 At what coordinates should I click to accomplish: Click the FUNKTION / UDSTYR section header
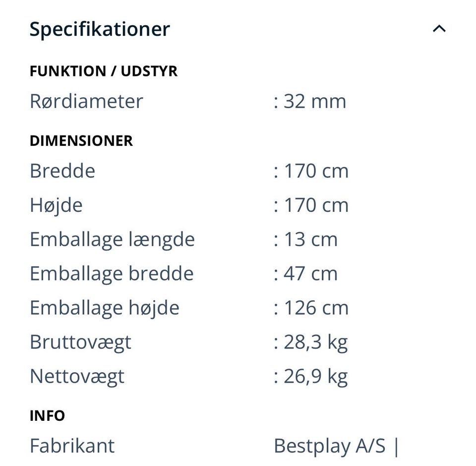click(103, 71)
